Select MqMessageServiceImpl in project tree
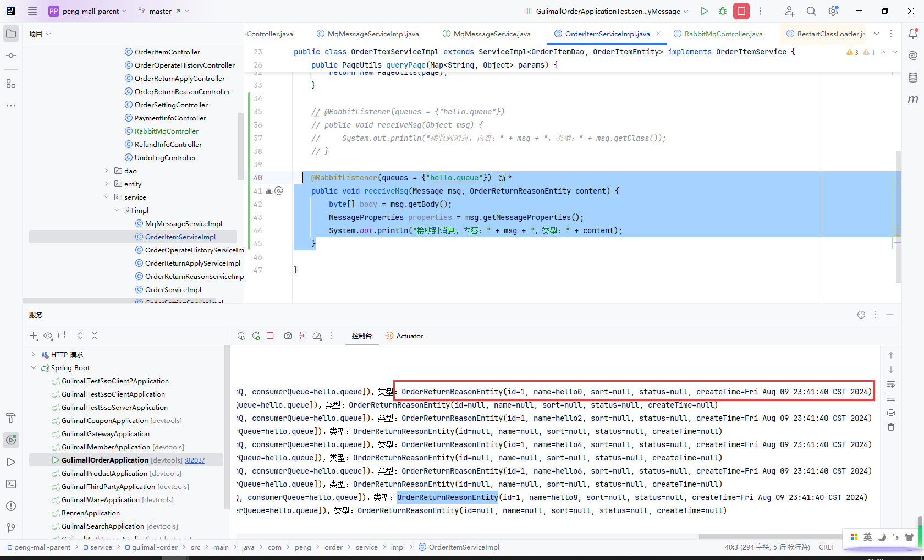The image size is (924, 560). pos(184,223)
